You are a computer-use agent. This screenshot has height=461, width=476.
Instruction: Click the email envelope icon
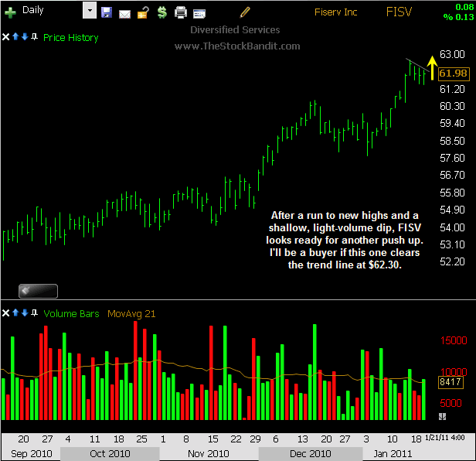click(124, 14)
